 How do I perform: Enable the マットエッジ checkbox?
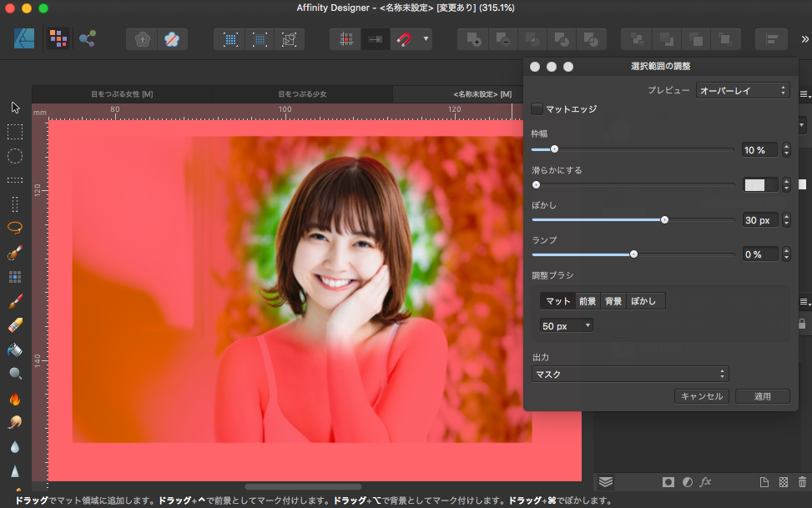(537, 109)
